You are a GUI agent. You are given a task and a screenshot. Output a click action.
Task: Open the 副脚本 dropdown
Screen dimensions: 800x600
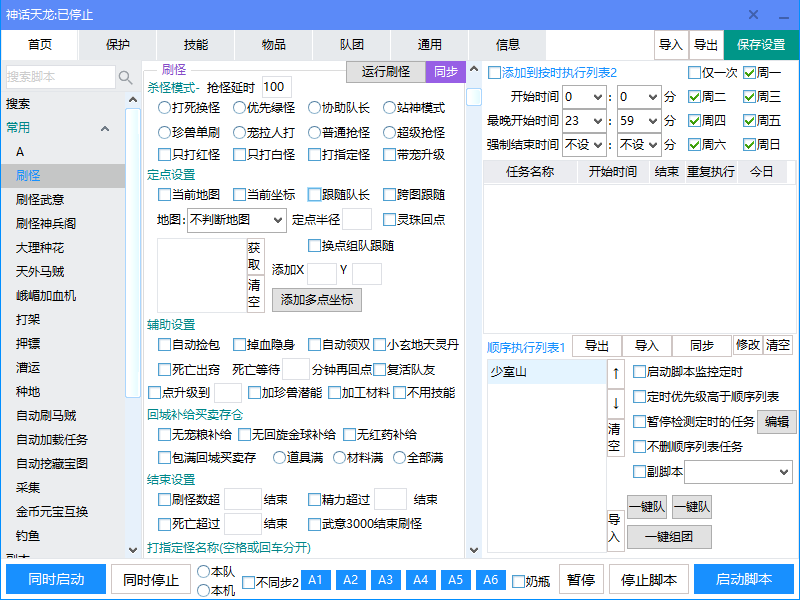(738, 472)
